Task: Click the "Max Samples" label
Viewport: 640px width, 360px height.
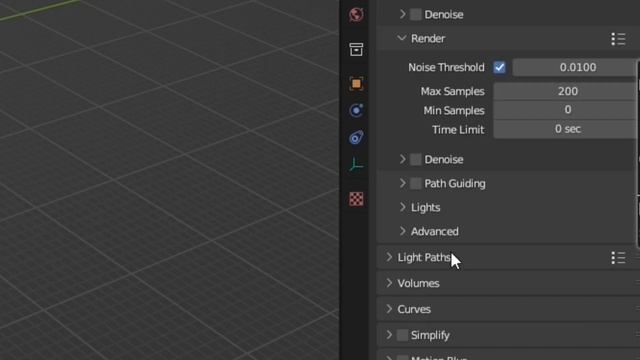Action: [452, 91]
